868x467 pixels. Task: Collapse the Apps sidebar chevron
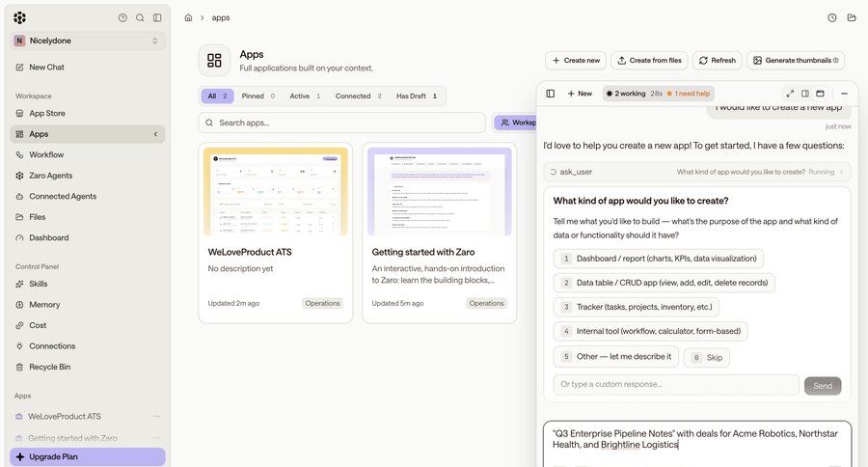pos(155,134)
